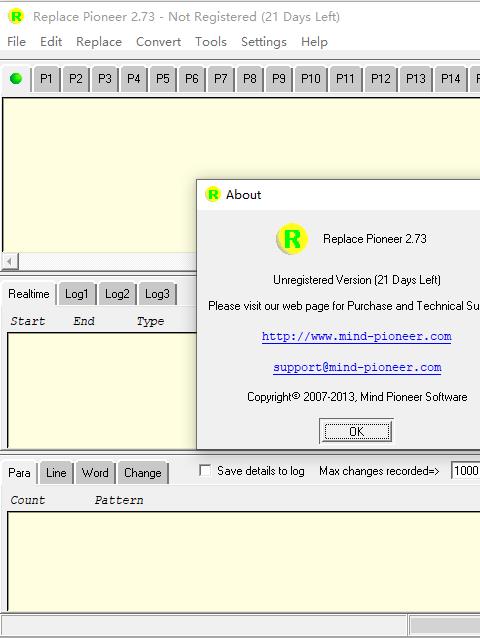This screenshot has height=638, width=480.
Task: Switch to the P10 tab
Action: click(x=311, y=79)
